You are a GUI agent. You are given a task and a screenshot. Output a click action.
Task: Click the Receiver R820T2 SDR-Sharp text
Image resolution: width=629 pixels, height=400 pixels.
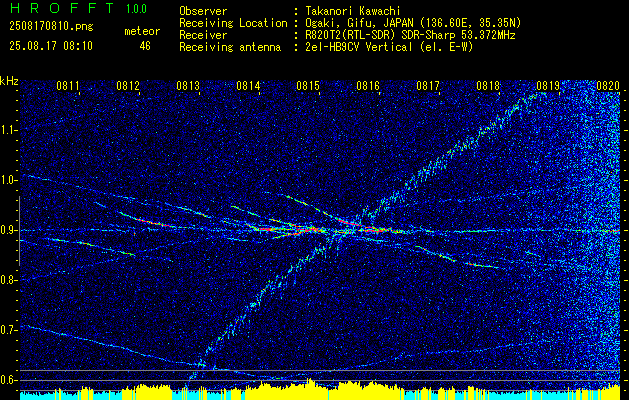410,35
